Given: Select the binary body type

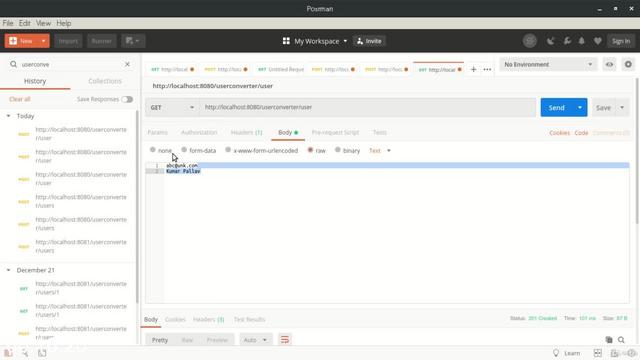Looking at the screenshot, I should 338,150.
